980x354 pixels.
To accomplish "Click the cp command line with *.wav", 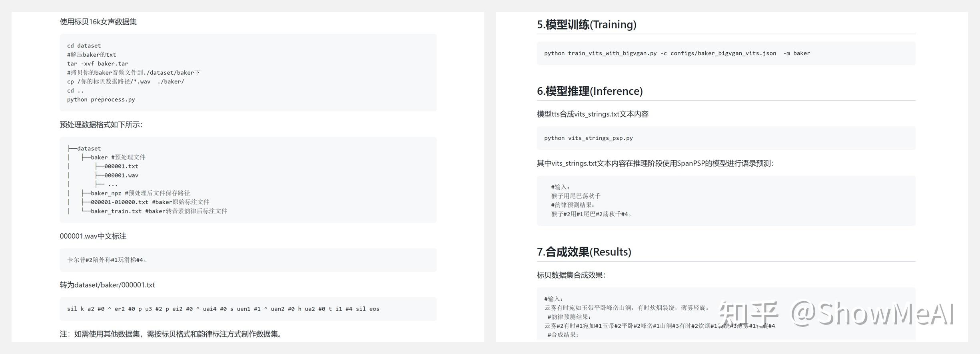I will (126, 82).
